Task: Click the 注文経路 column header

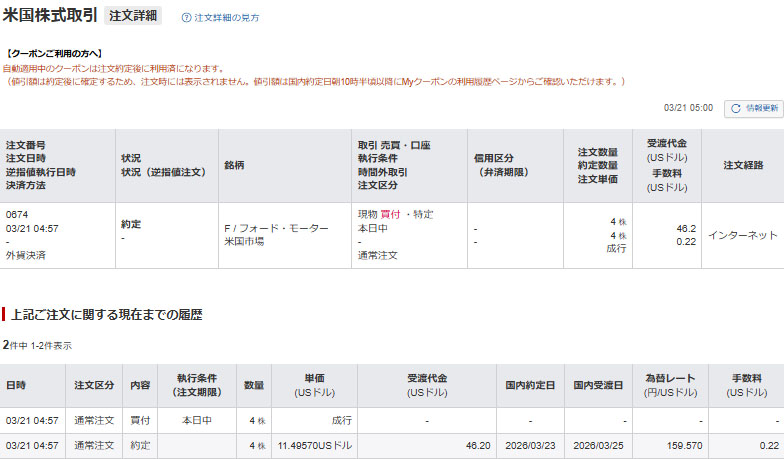Action: 742,165
